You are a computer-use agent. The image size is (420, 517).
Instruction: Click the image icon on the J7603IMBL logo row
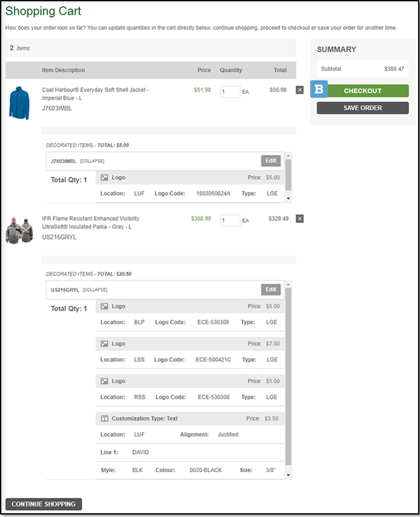click(x=105, y=178)
